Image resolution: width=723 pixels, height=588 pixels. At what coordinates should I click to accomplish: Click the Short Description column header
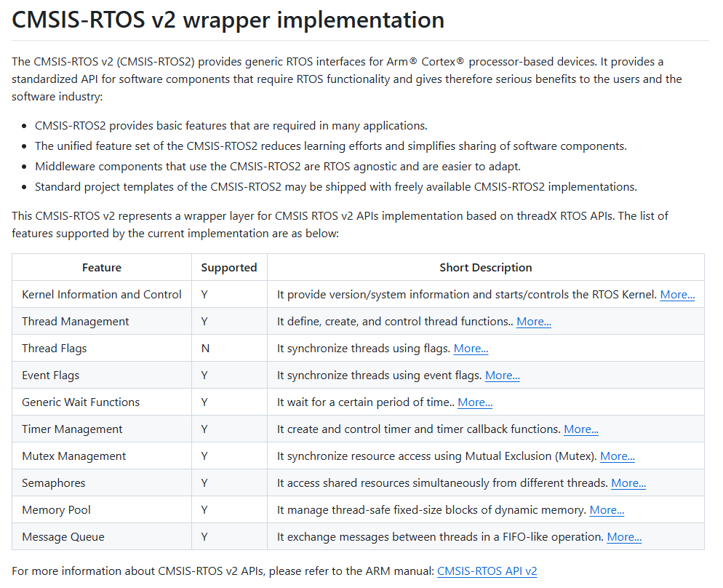pos(486,268)
